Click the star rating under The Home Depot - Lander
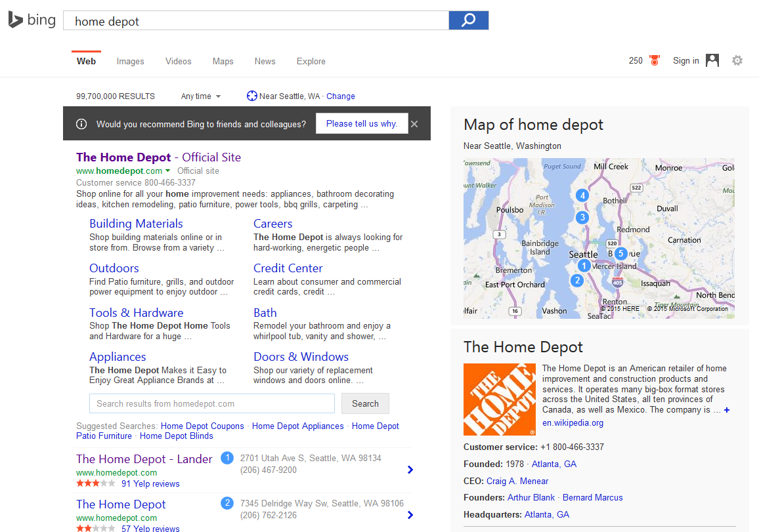759x532 pixels. click(x=95, y=483)
